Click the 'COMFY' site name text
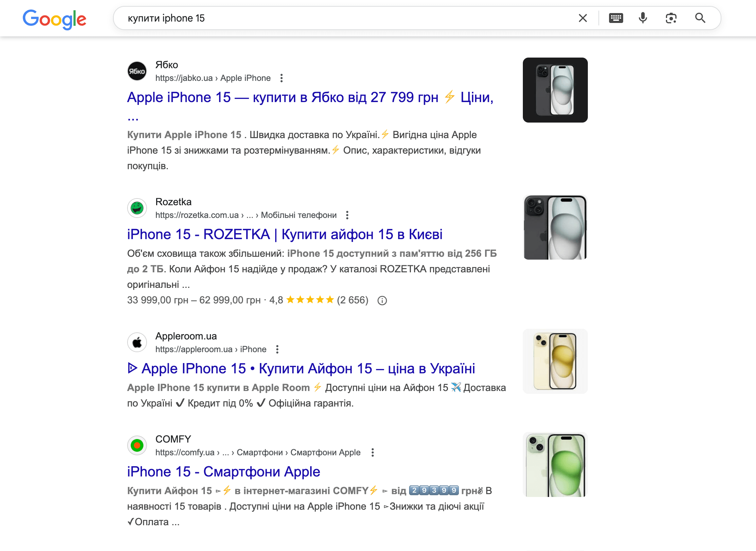The image size is (756, 551). [173, 439]
